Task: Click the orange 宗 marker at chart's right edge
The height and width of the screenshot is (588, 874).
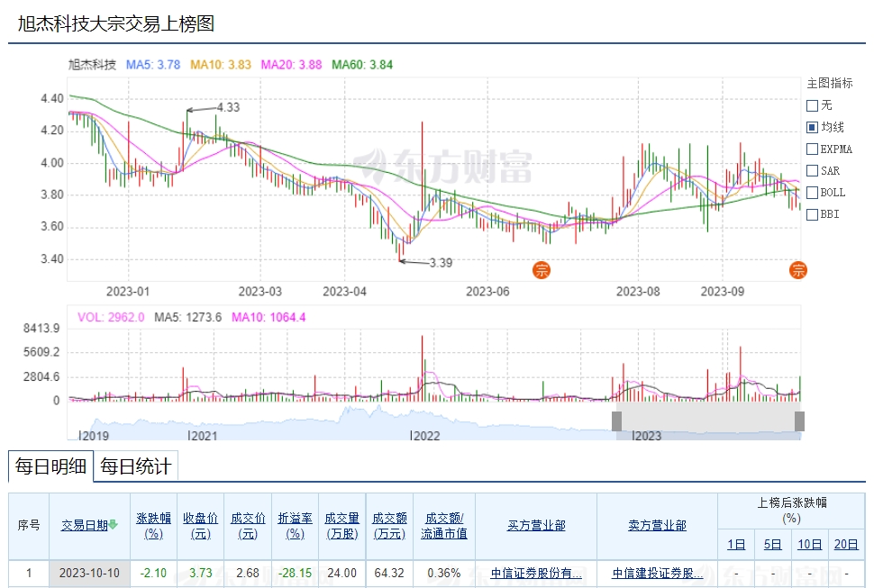Action: pos(798,269)
